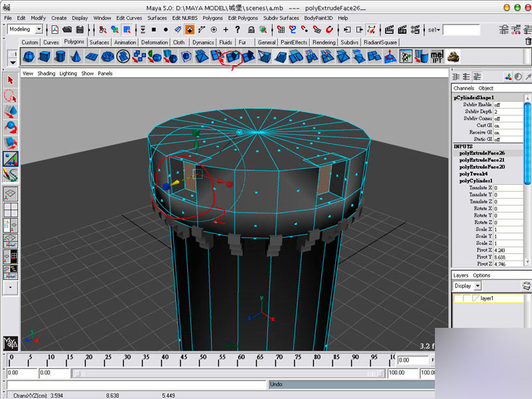The height and width of the screenshot is (399, 532).
Task: Open the Options menu in Layers panel
Action: pos(481,275)
